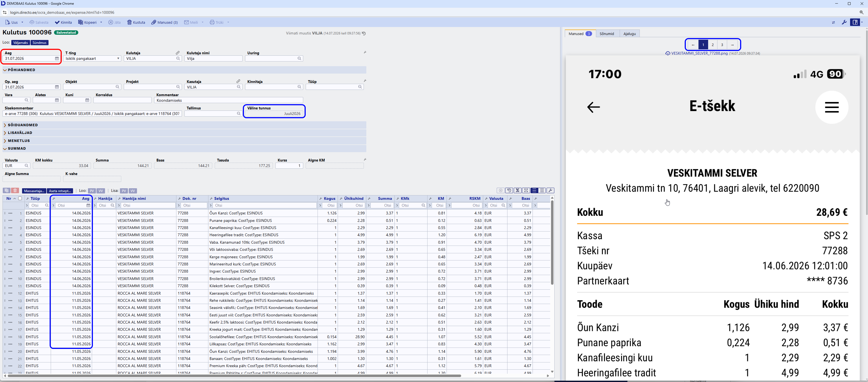Screen dimensions: 868x382
Task: Open the T-ting dropdown showing Isiklik pangakaart
Action: (92, 59)
